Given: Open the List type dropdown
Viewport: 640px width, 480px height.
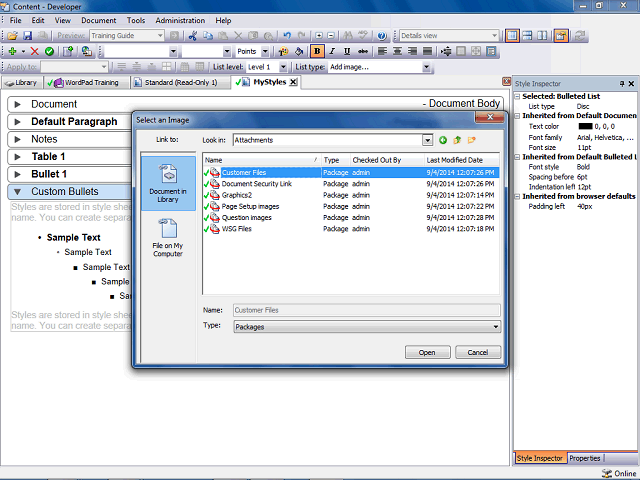Looking at the screenshot, I should (x=426, y=67).
